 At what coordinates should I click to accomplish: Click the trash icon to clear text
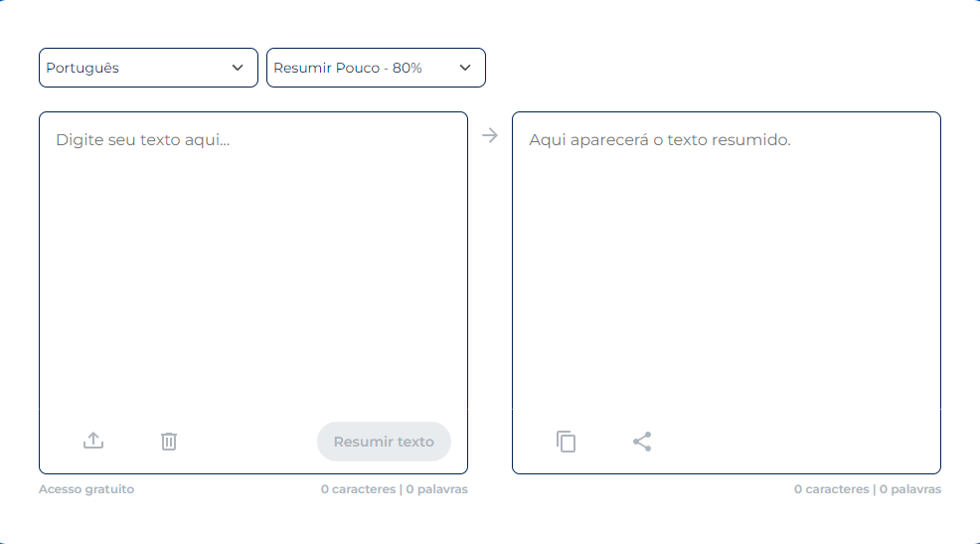[x=169, y=441]
